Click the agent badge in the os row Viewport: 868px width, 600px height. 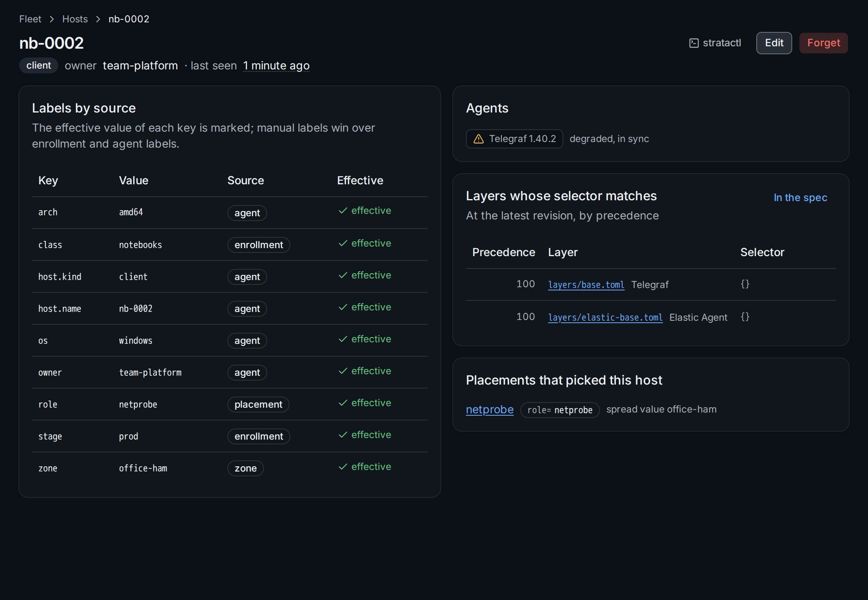[247, 341]
